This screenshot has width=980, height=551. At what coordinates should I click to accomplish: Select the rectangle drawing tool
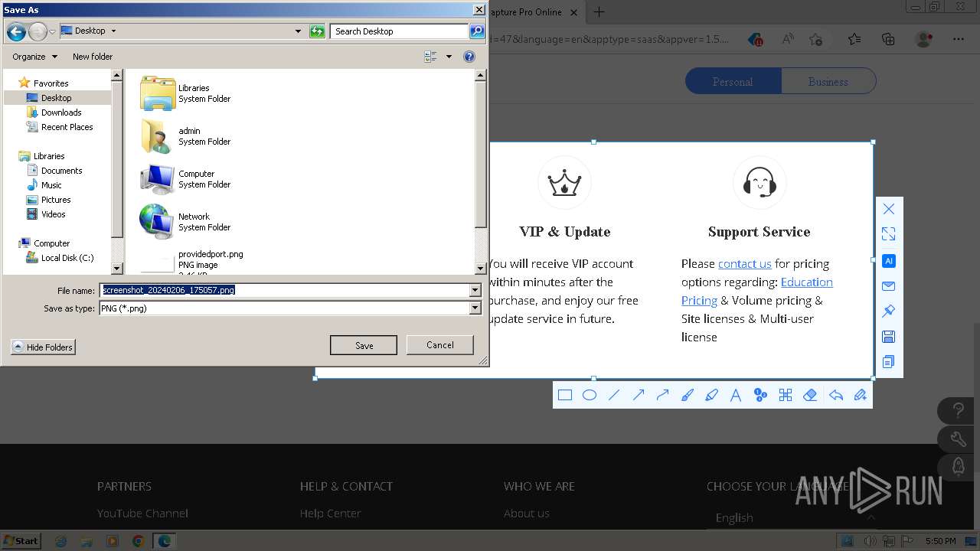(565, 395)
